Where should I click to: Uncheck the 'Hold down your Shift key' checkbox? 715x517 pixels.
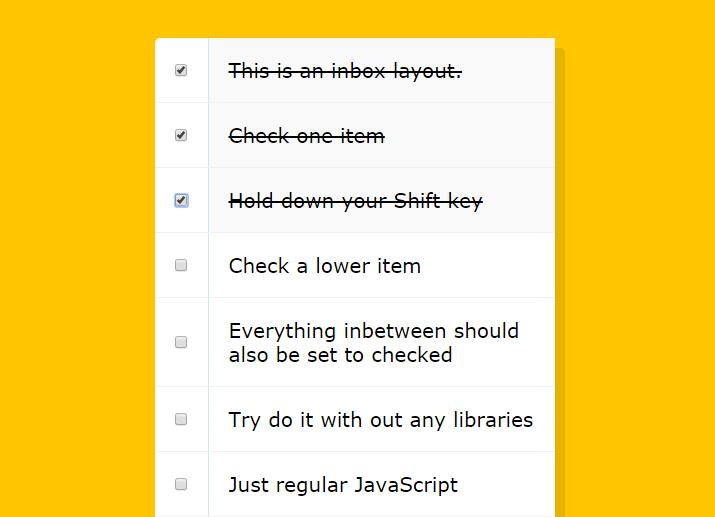(181, 201)
